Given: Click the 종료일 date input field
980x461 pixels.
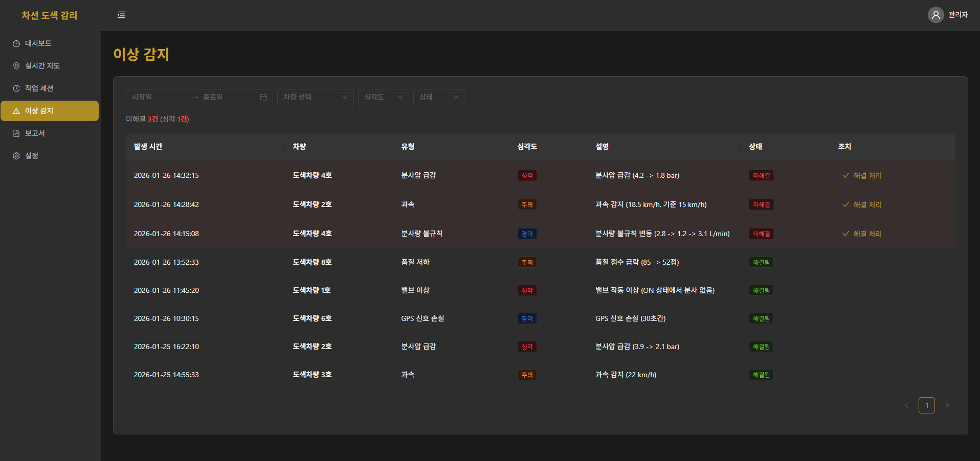Looking at the screenshot, I should pyautogui.click(x=228, y=97).
